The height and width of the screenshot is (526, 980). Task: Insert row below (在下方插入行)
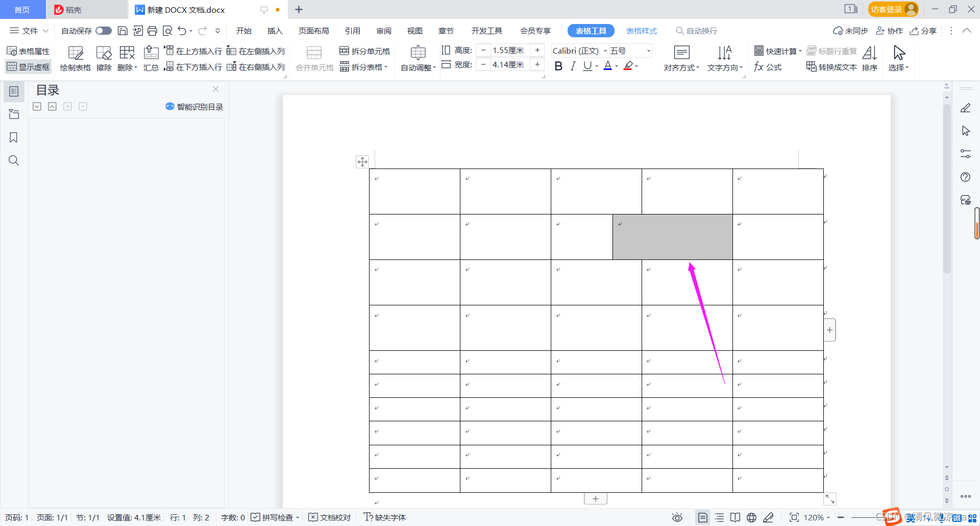pos(193,67)
